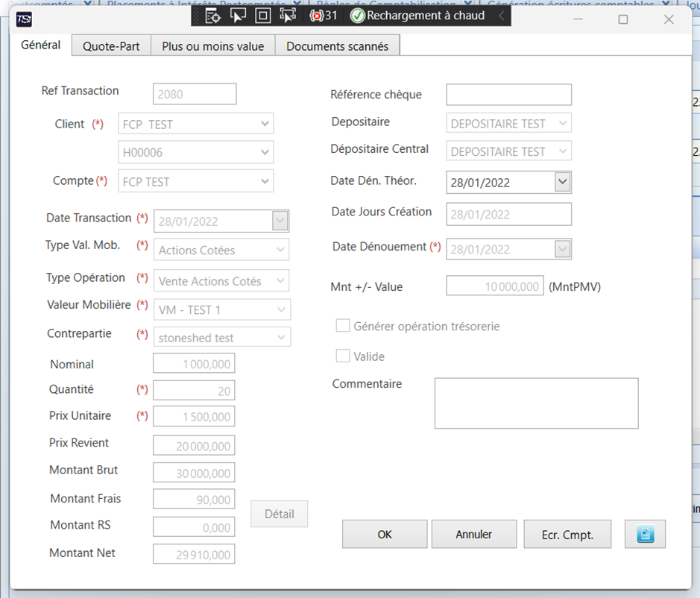Click the live visual tree debug icon
The height and width of the screenshot is (598, 700).
(212, 16)
